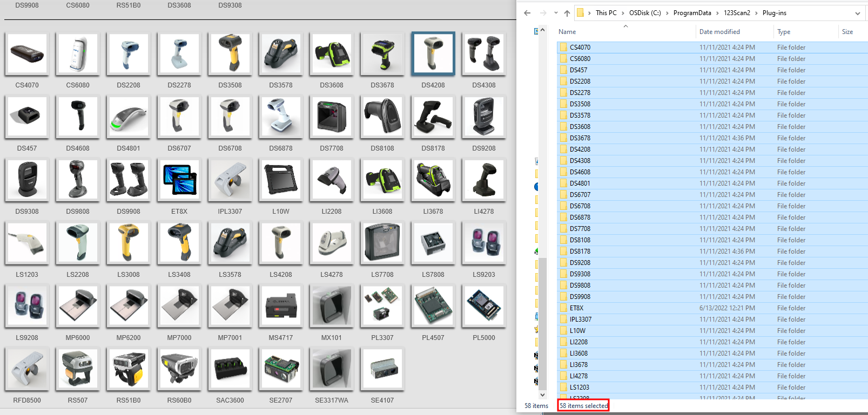The height and width of the screenshot is (415, 868).
Task: Choose the SAC3600 charger icon
Action: pyautogui.click(x=230, y=369)
